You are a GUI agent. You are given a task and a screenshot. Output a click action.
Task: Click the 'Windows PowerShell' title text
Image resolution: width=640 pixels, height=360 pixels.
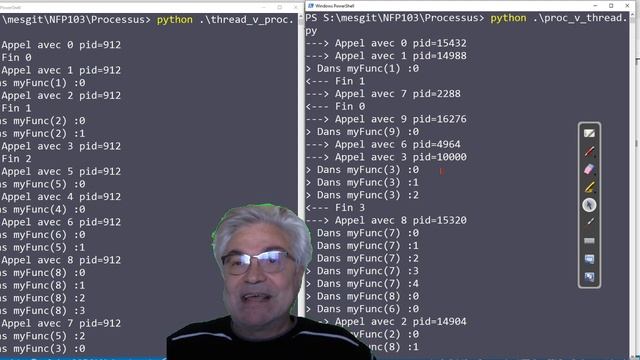pyautogui.click(x=335, y=6)
